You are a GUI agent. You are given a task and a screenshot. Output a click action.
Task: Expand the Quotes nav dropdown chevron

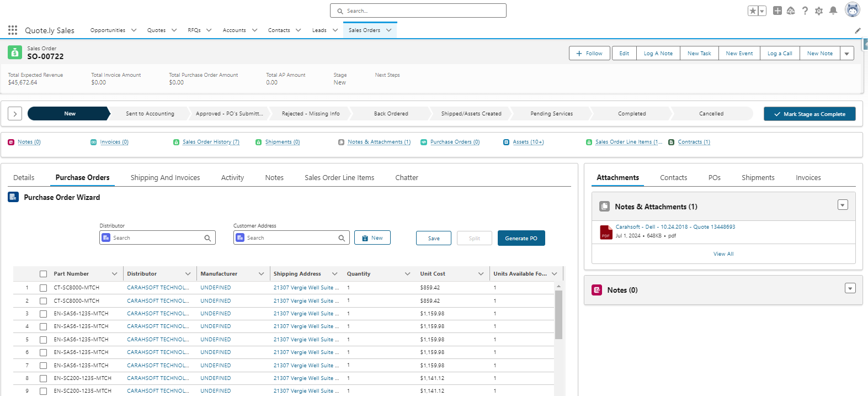click(174, 30)
